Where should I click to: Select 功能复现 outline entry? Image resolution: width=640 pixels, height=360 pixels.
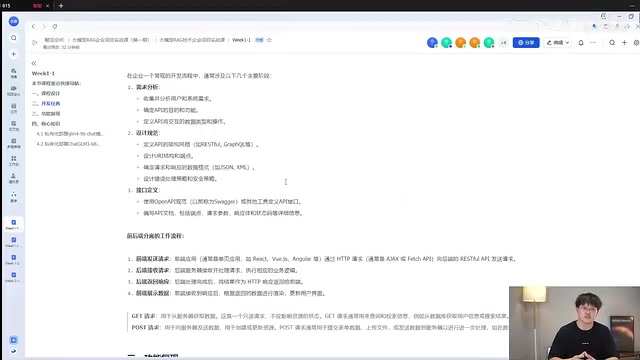coord(46,113)
